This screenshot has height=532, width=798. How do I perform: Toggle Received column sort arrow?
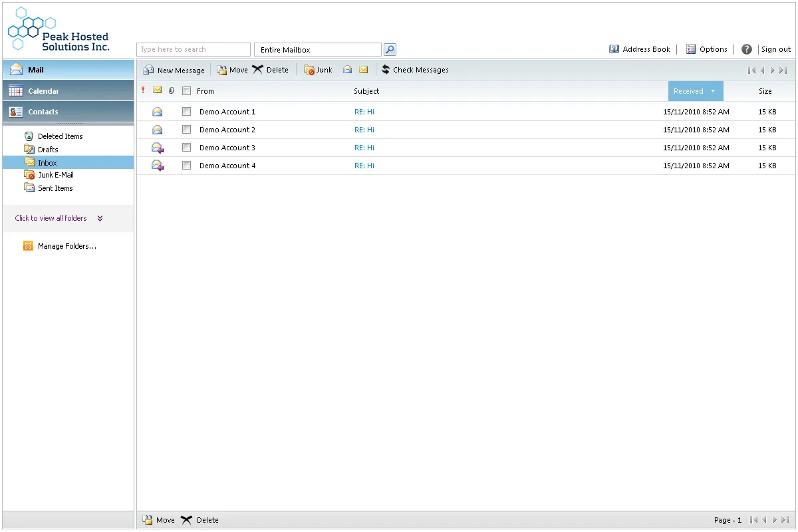click(x=713, y=91)
